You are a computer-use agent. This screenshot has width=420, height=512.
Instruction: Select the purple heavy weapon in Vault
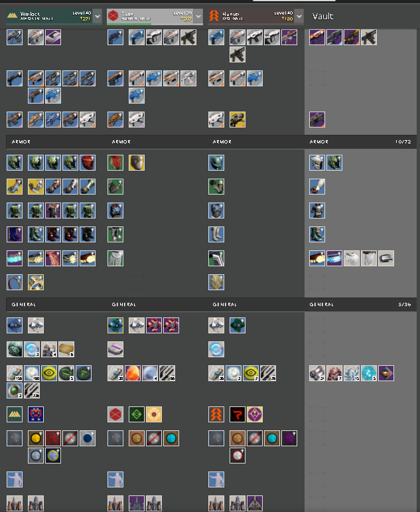tap(317, 120)
